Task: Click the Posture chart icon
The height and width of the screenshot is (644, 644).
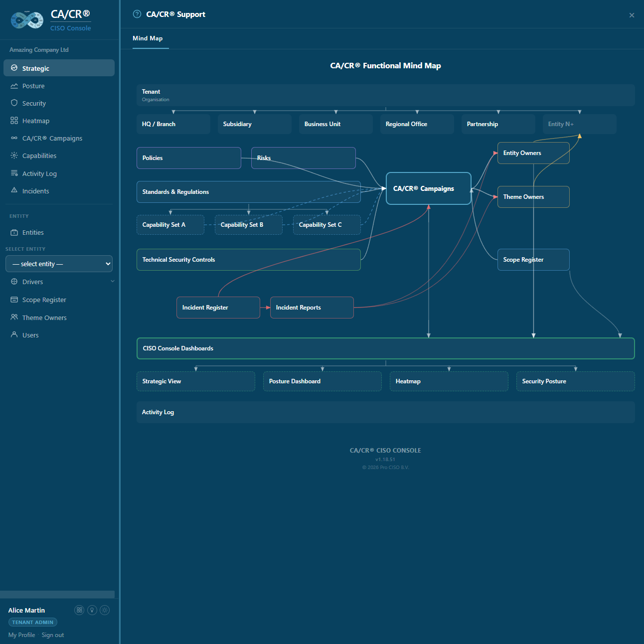Action: click(14, 86)
